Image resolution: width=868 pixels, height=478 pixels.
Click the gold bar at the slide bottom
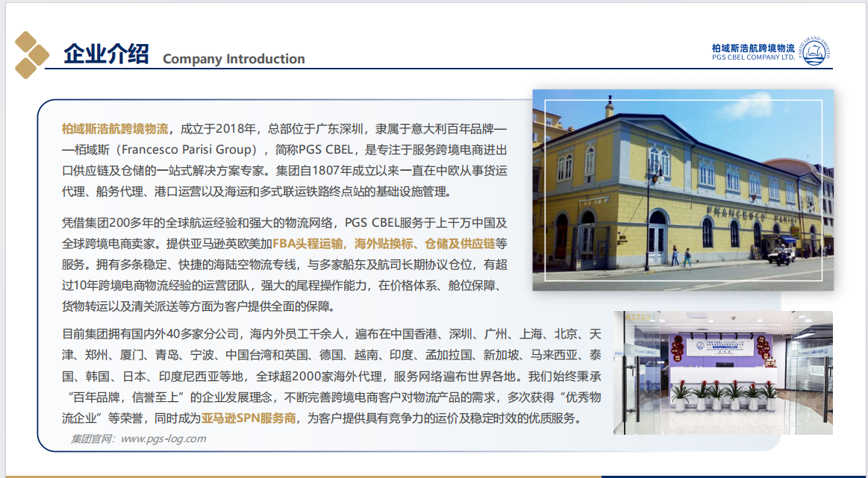299,475
